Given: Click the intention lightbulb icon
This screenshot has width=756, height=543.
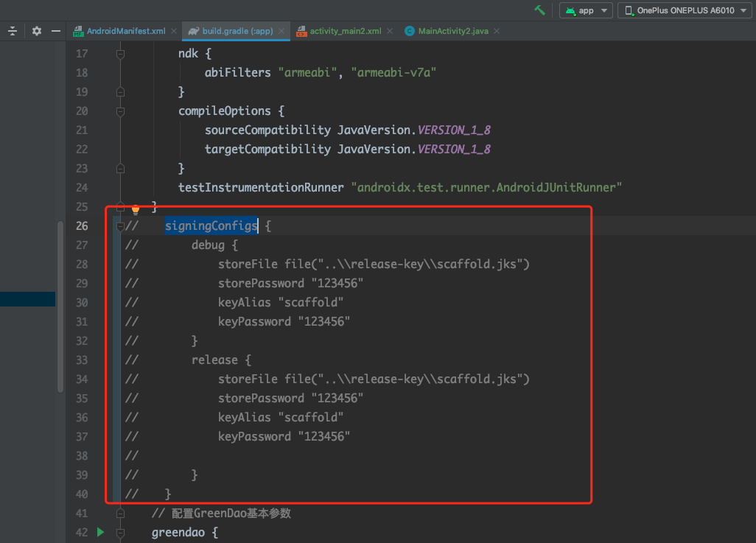Looking at the screenshot, I should [x=136, y=209].
